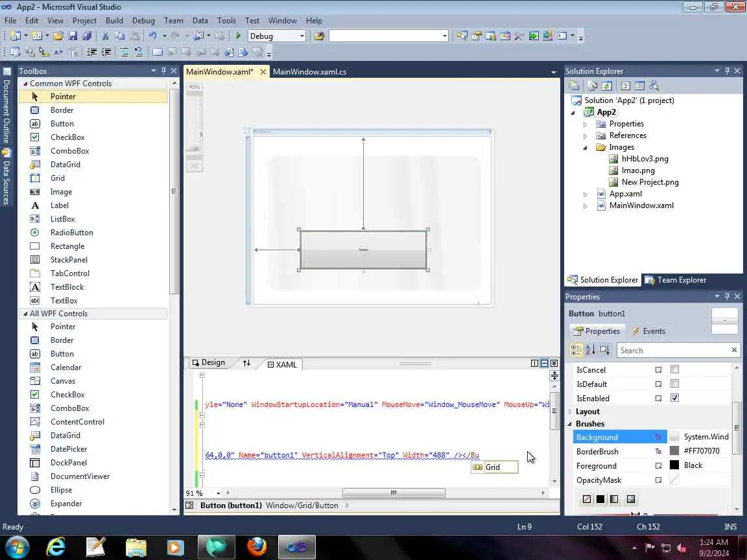Viewport: 747px width, 560px height.
Task: Click the Save icon in the toolbar
Action: pyautogui.click(x=73, y=36)
